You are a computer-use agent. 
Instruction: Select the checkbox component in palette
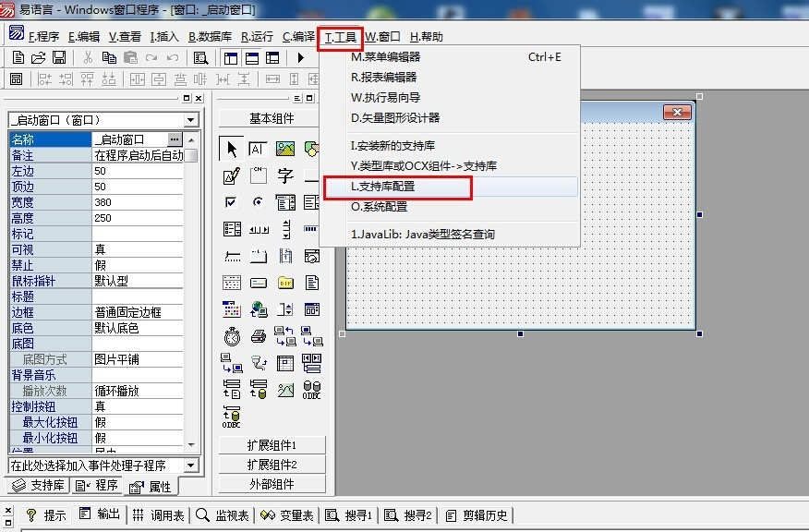pos(232,202)
